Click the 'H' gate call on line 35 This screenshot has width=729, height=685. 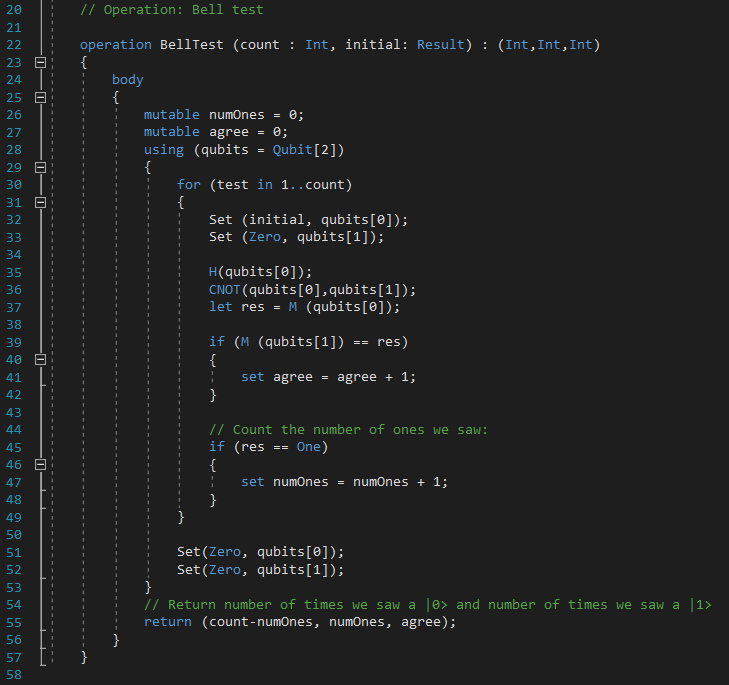212,272
